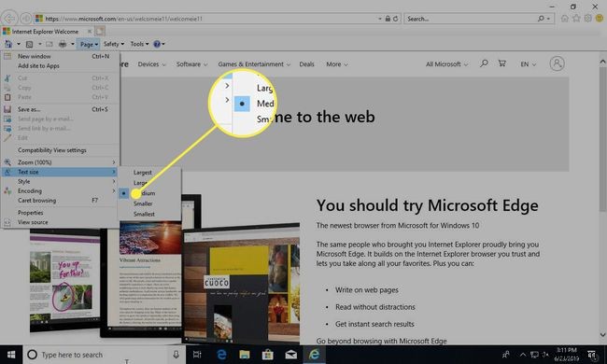Click the browser Back arrow button
607x364 pixels.
click(x=9, y=18)
